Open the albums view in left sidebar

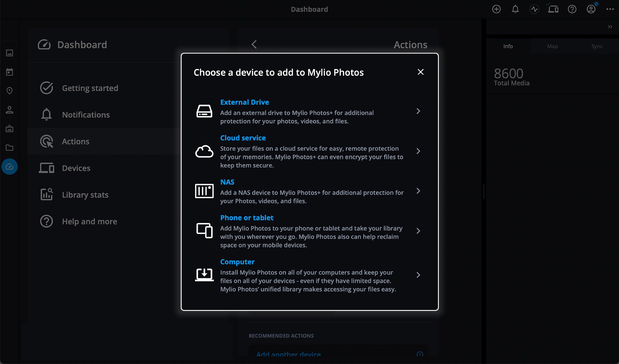pos(10,129)
